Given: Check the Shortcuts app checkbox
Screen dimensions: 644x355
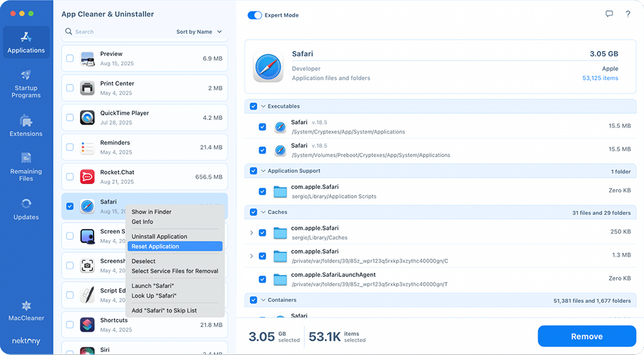Looking at the screenshot, I should 70,325.
